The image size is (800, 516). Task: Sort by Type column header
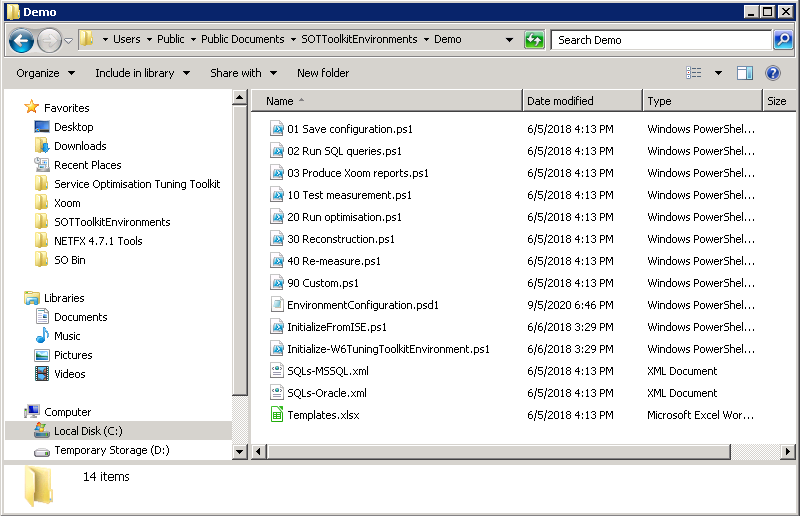pos(702,101)
